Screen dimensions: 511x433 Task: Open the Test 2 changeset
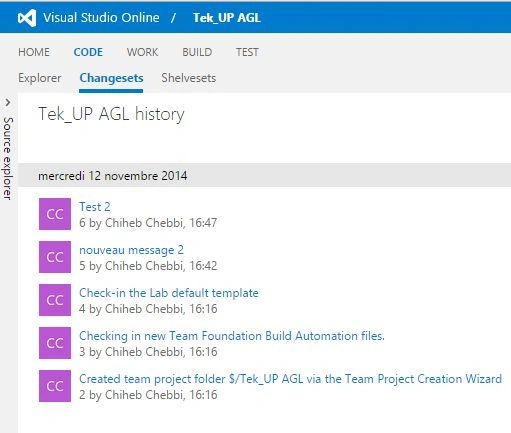point(95,207)
